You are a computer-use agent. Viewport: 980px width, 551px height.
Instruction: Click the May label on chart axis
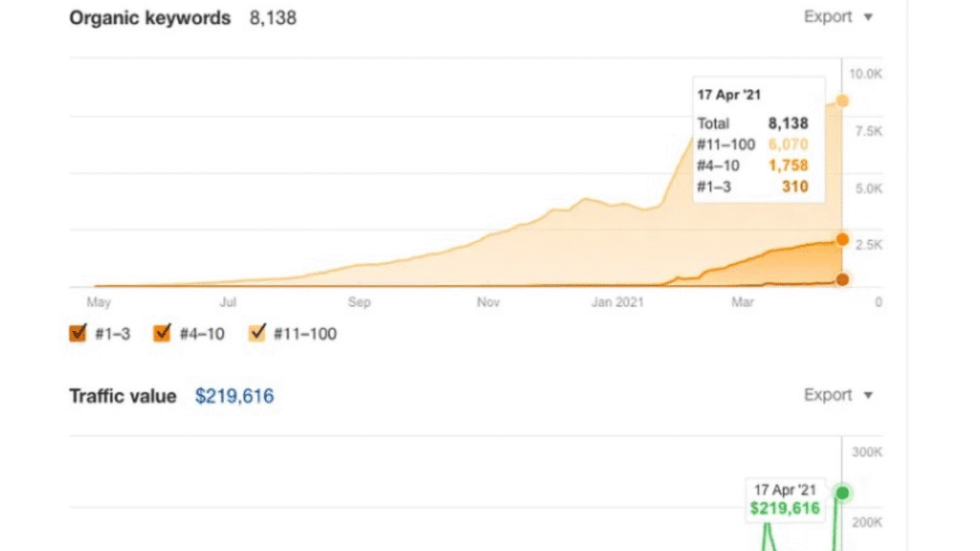[x=99, y=303]
